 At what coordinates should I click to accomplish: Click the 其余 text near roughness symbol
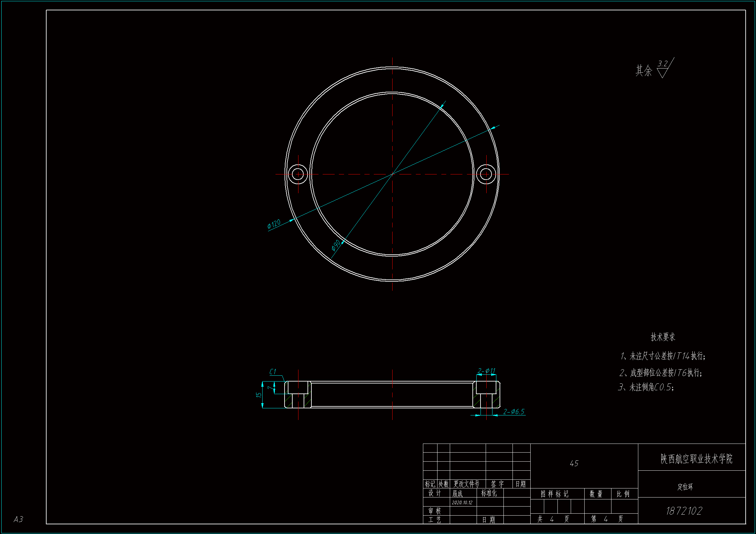click(643, 71)
